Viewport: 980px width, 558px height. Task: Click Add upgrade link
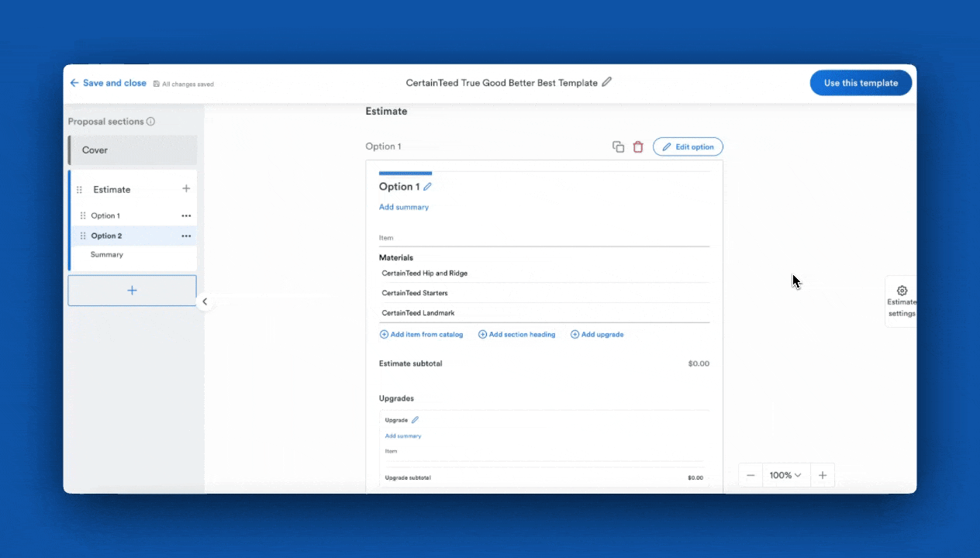pyautogui.click(x=597, y=335)
